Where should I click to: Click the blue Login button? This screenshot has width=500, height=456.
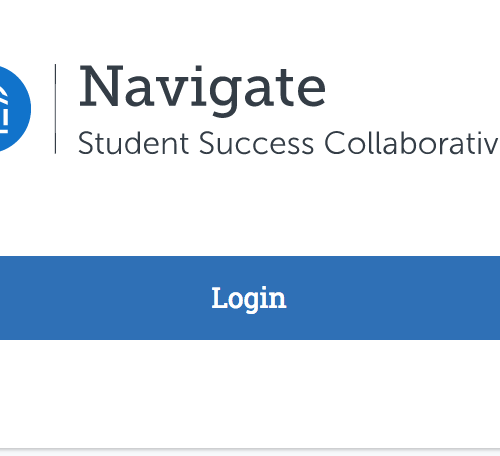pos(250,298)
